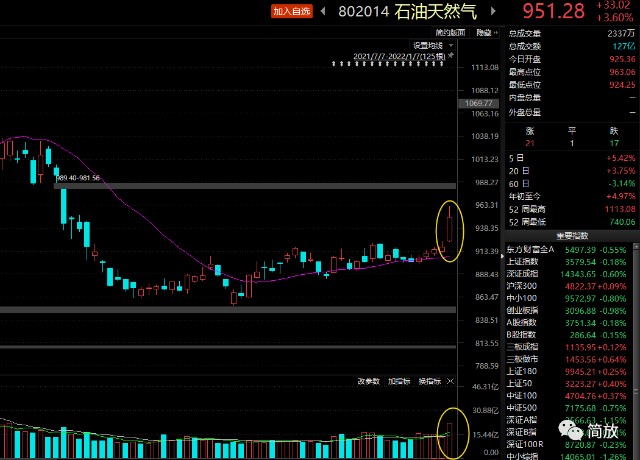
Task: Open 三板做市 index row
Action: [x=568, y=360]
